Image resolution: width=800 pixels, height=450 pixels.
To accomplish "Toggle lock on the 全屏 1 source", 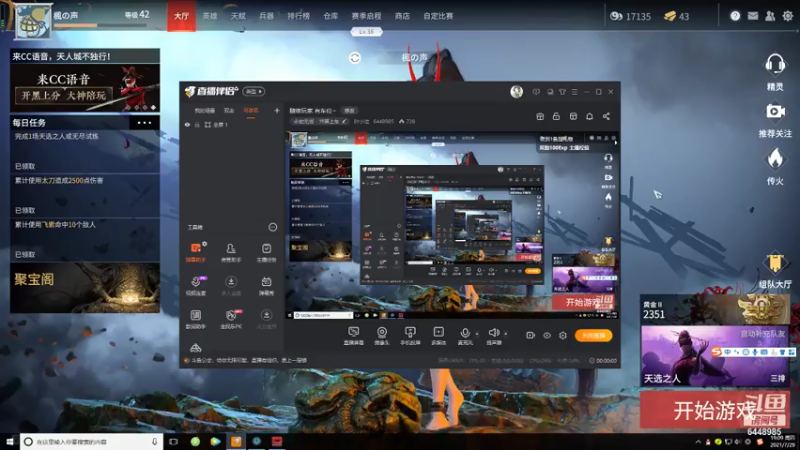I will coord(197,124).
